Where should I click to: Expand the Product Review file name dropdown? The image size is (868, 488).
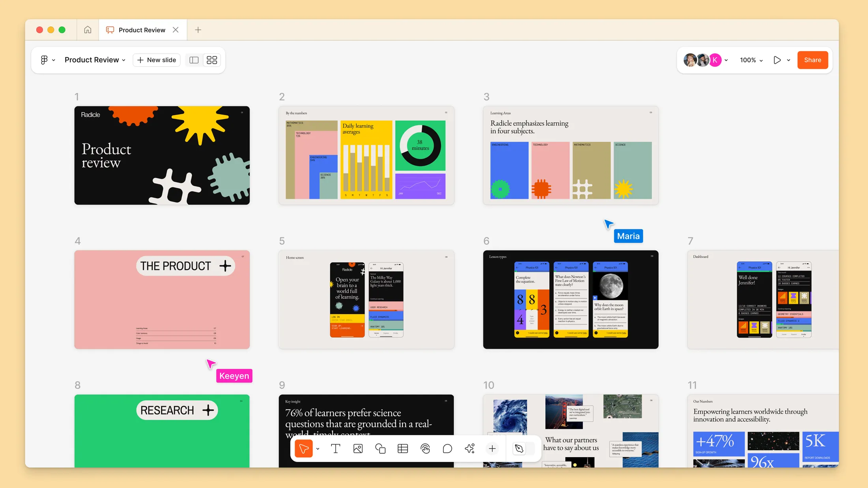95,60
